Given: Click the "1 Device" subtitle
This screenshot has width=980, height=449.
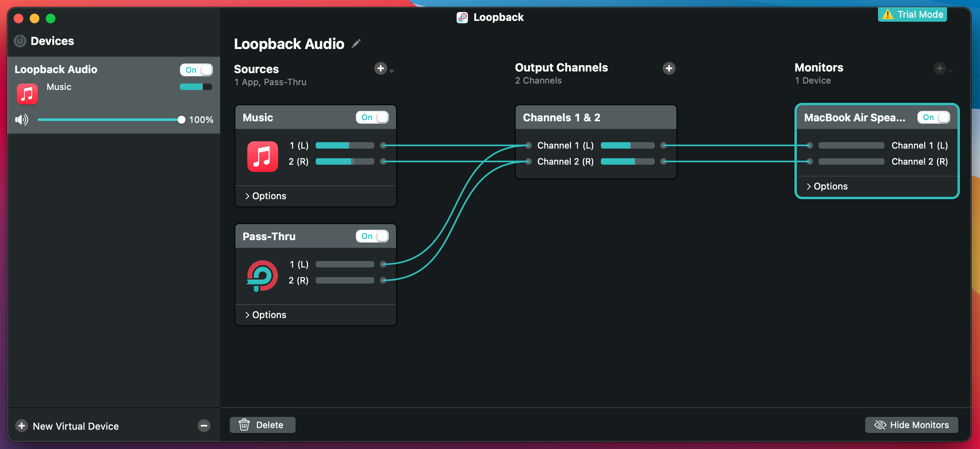Looking at the screenshot, I should pyautogui.click(x=813, y=80).
